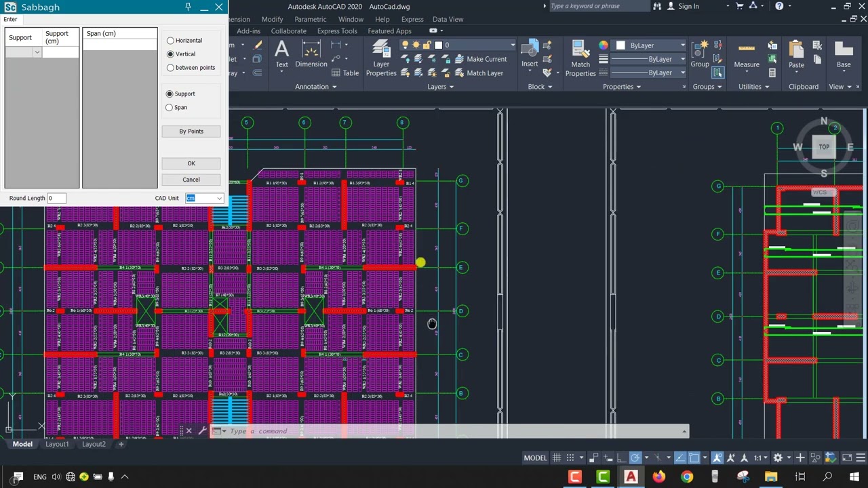
Task: Click the white layer color swatch
Action: tap(438, 45)
